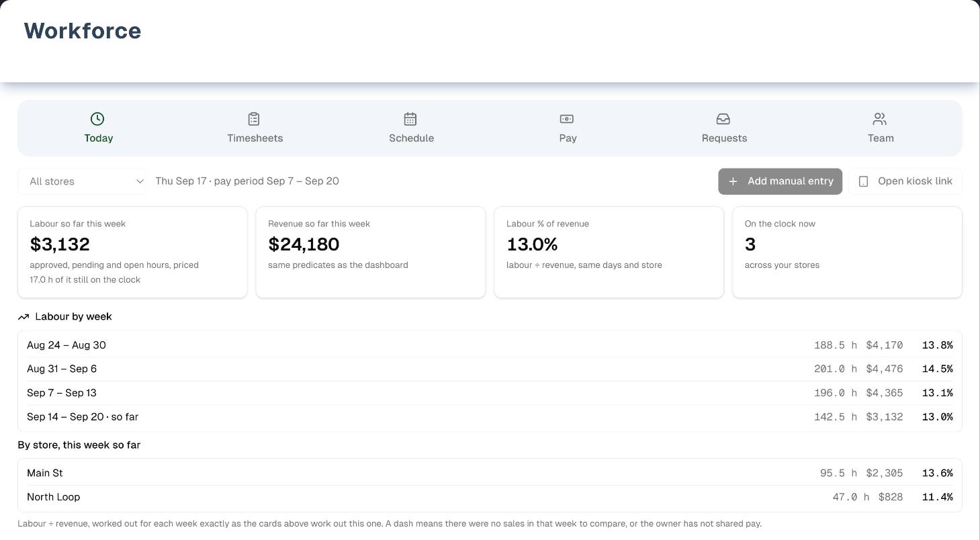
Task: Click the By store, this week so far heading
Action: coord(79,445)
